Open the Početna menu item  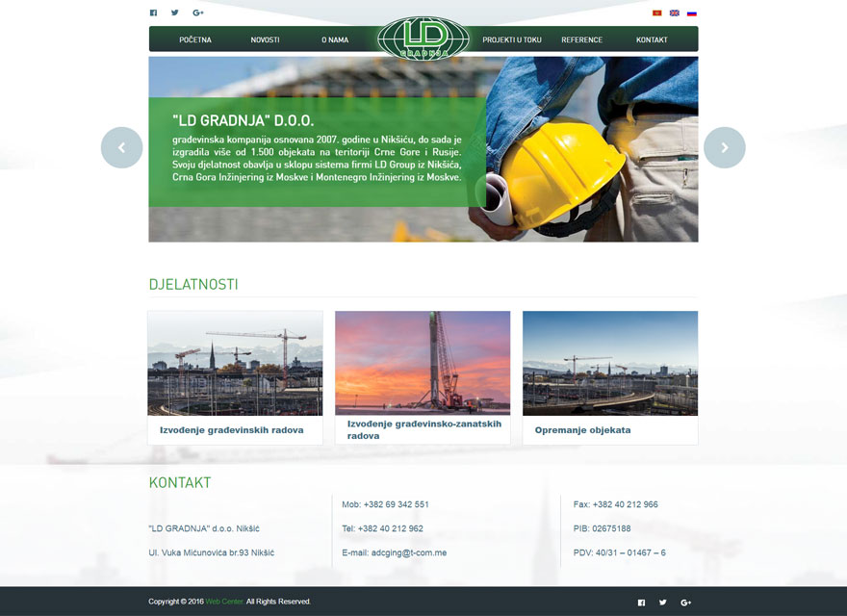click(x=195, y=40)
